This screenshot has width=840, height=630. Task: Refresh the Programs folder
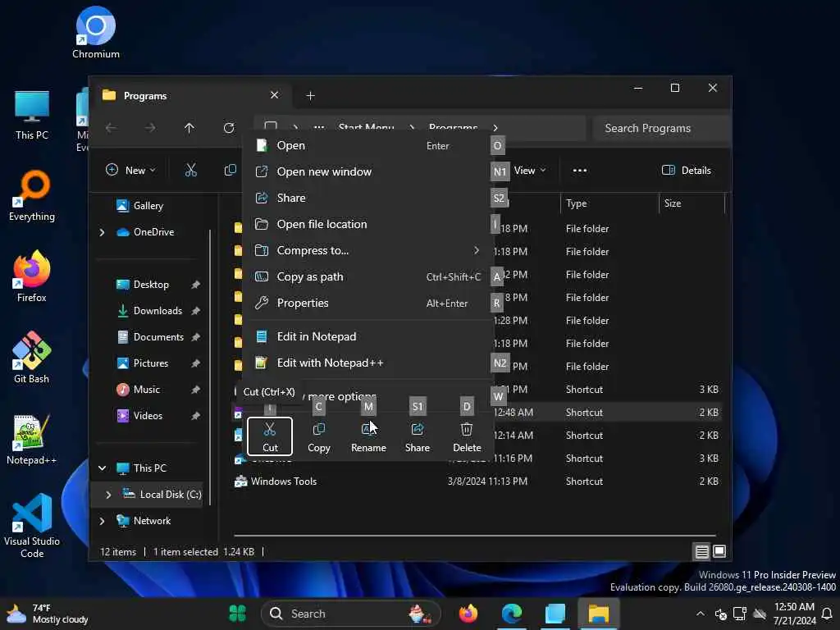[229, 128]
